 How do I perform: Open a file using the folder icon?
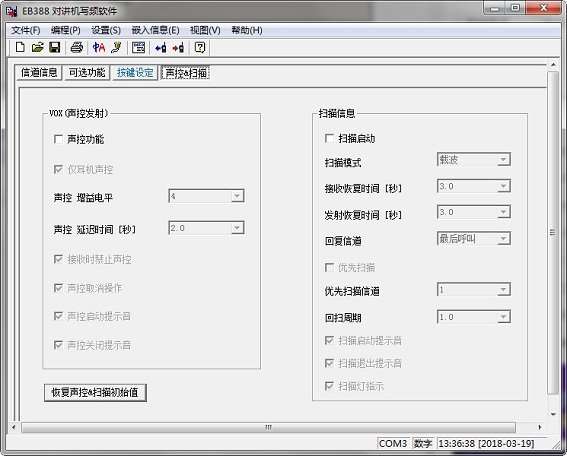tap(38, 47)
